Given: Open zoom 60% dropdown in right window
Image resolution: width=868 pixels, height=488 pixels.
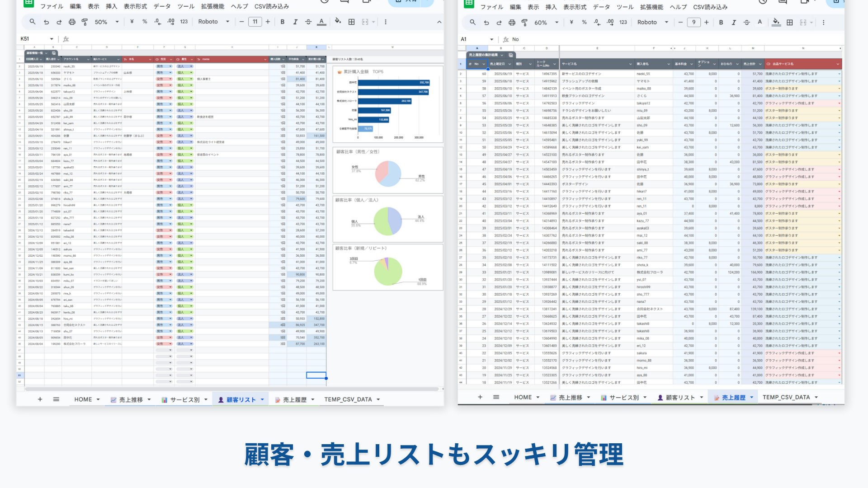Looking at the screenshot, I should (x=547, y=22).
